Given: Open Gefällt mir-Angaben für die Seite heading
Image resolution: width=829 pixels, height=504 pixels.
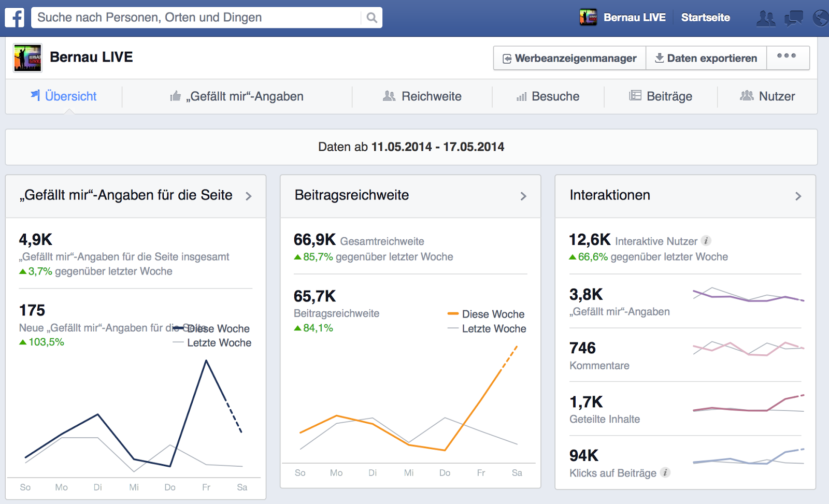Looking at the screenshot, I should click(126, 195).
